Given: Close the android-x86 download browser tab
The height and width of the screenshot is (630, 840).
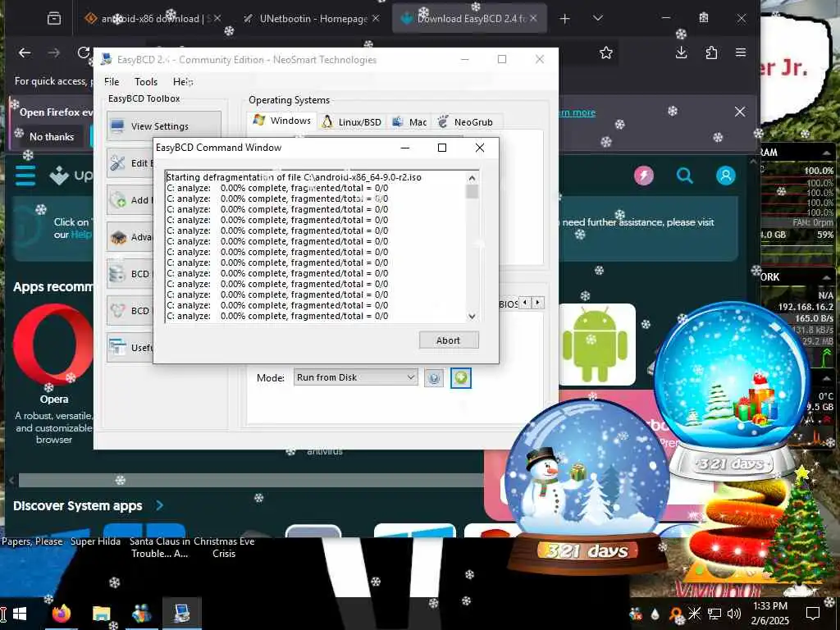Looking at the screenshot, I should [x=217, y=19].
